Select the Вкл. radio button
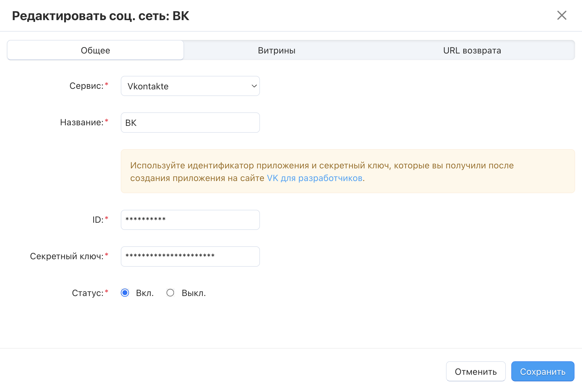The height and width of the screenshot is (392, 582). pos(125,293)
